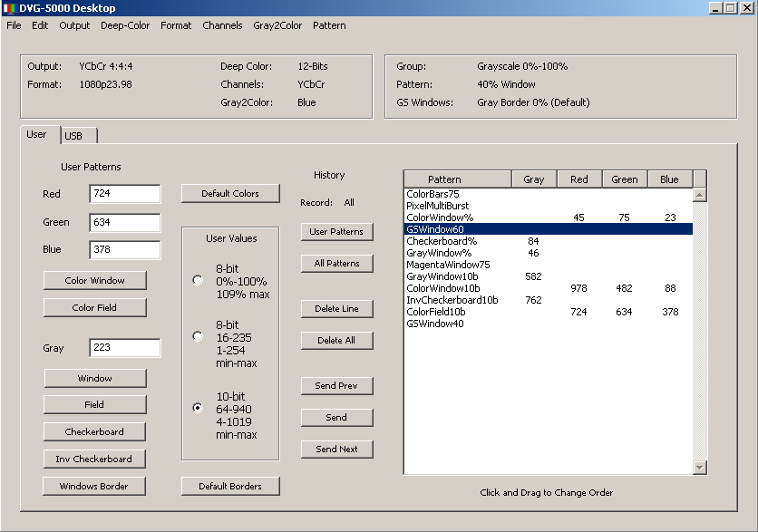Open the Format menu
This screenshot has height=532, width=758.
[x=176, y=25]
